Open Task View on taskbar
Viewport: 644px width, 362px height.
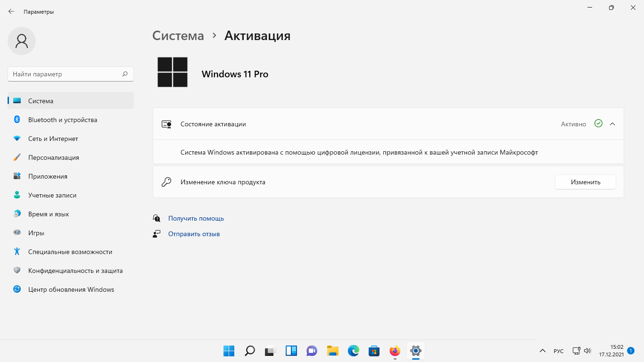(269, 351)
